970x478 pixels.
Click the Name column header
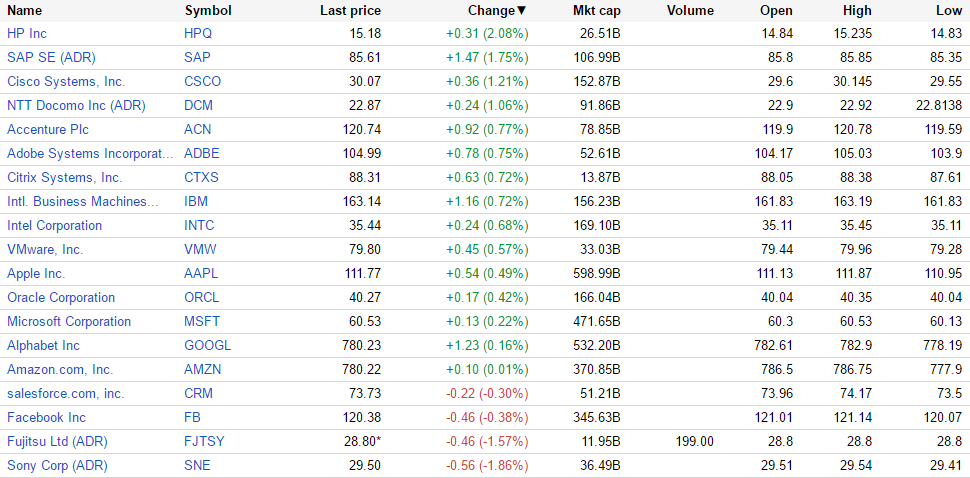pos(25,11)
